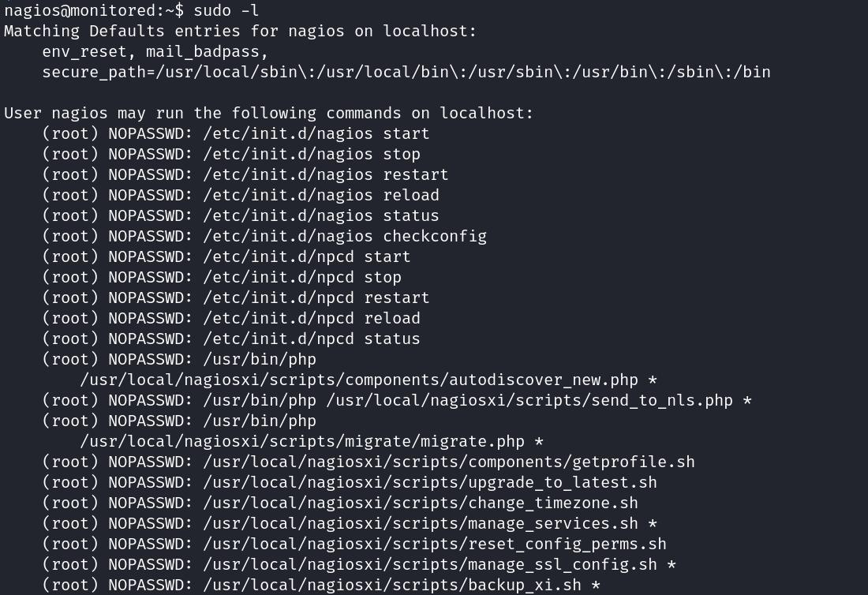The height and width of the screenshot is (595, 868).
Task: Click the "/etc/init.d/npcd start" entry
Action: coord(306,256)
